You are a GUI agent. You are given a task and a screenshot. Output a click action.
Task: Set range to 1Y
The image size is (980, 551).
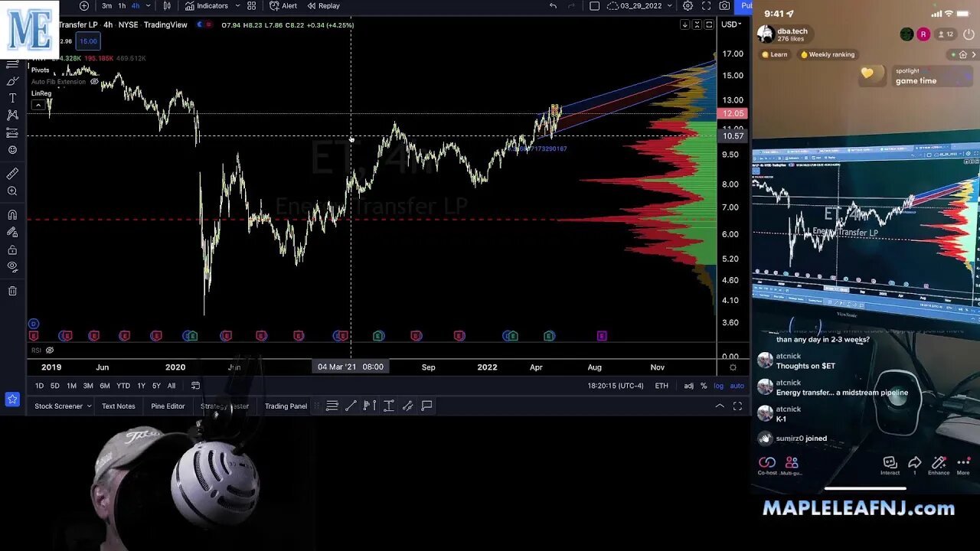[141, 386]
